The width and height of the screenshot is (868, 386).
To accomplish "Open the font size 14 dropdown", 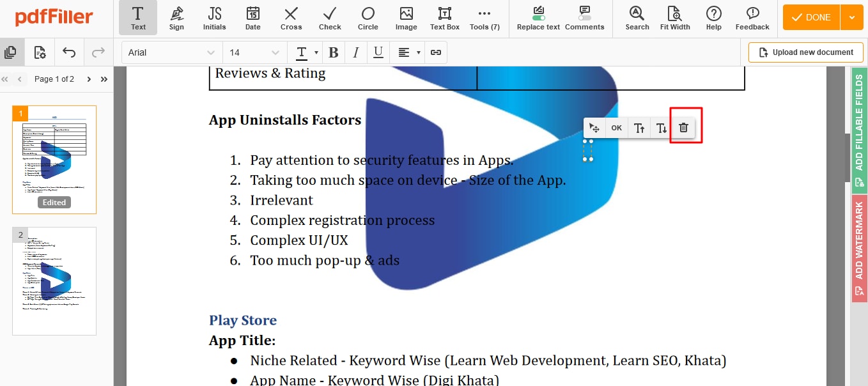I will point(254,52).
